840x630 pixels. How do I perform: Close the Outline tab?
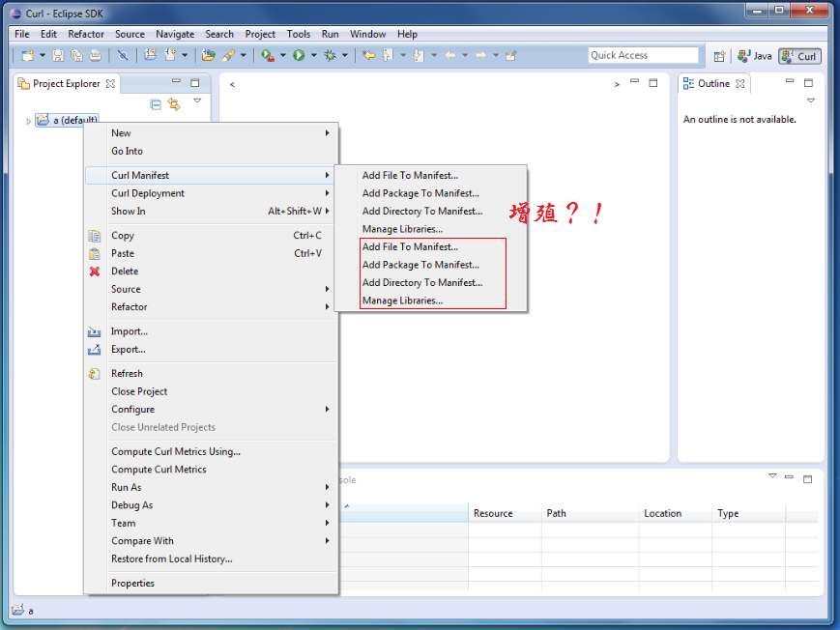(x=740, y=84)
